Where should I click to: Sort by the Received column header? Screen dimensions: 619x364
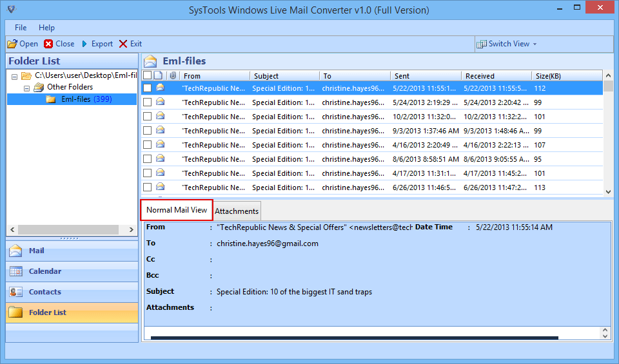(x=496, y=76)
